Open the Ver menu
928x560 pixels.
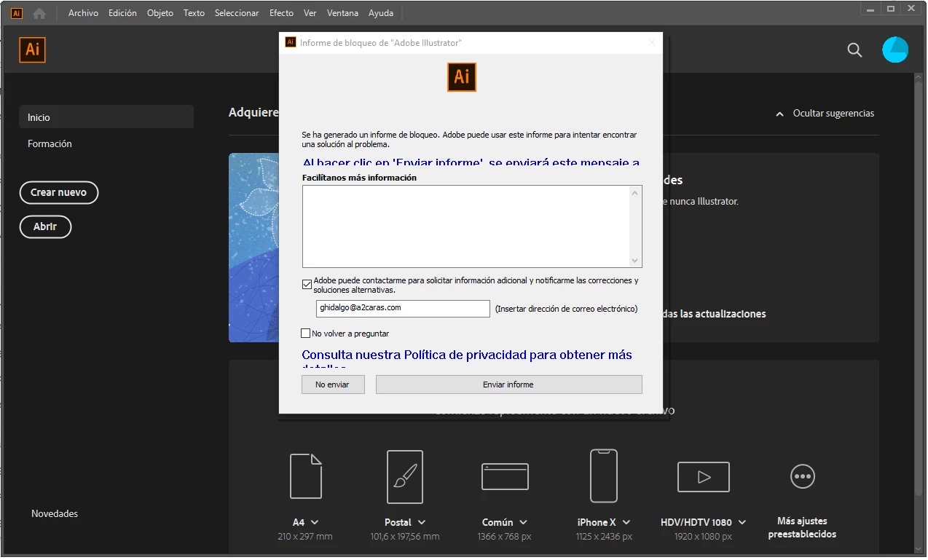pyautogui.click(x=310, y=13)
